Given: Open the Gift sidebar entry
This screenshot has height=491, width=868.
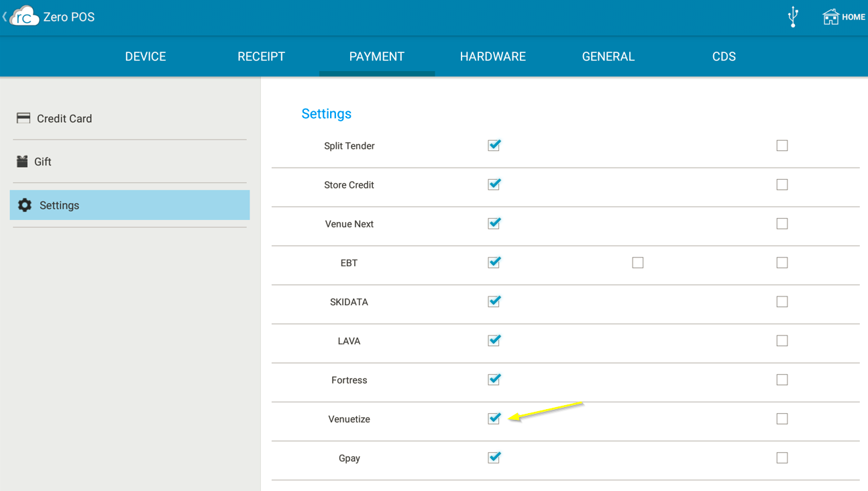Looking at the screenshot, I should point(43,162).
